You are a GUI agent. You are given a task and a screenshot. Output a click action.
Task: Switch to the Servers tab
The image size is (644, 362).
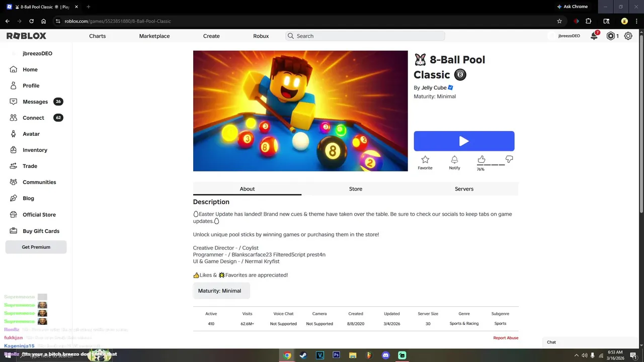tap(464, 189)
